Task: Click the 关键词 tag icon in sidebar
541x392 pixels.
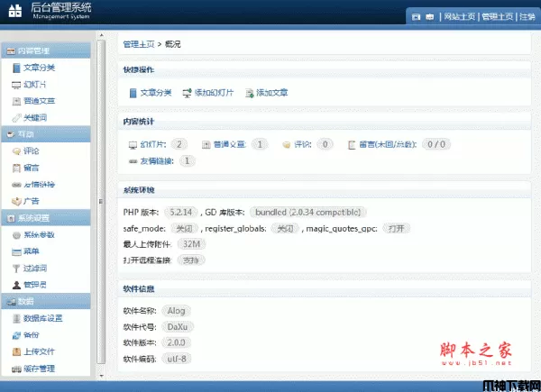Action: pos(16,118)
